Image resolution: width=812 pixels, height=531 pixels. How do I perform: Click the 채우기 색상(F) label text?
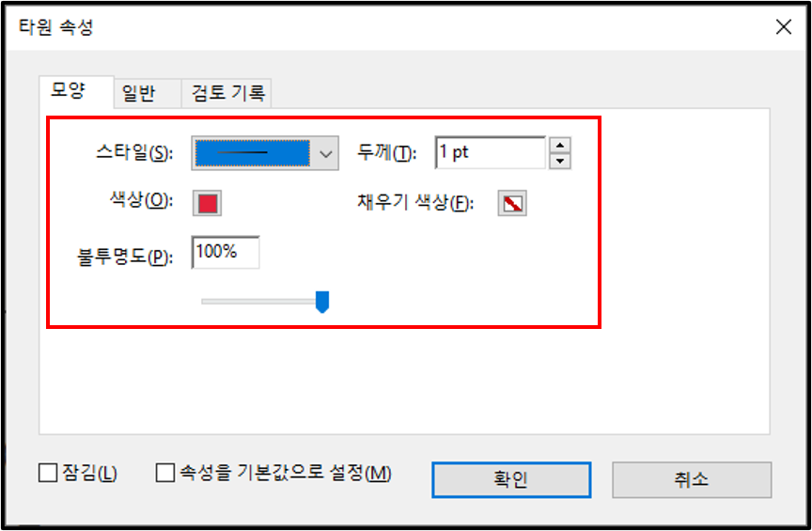coord(415,203)
